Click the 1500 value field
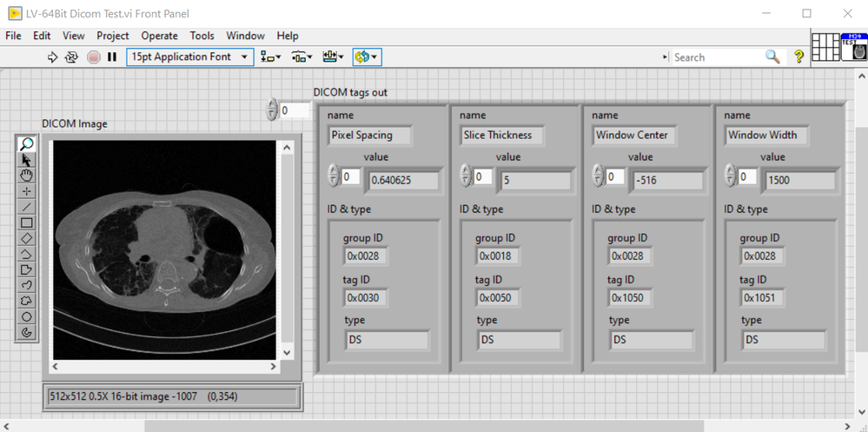868x432 pixels. point(799,181)
